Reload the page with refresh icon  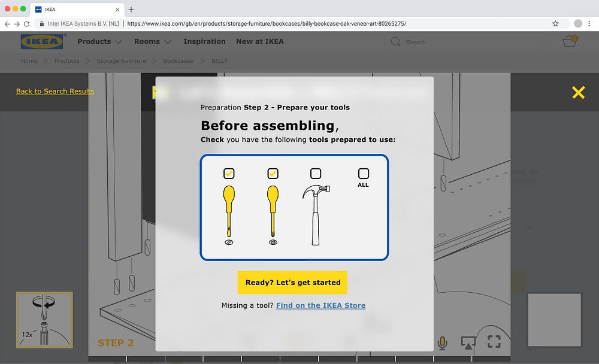point(26,24)
